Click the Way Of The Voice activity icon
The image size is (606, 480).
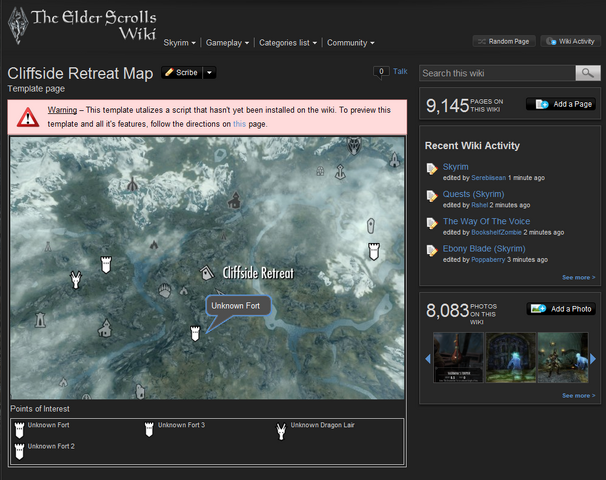tap(431, 223)
